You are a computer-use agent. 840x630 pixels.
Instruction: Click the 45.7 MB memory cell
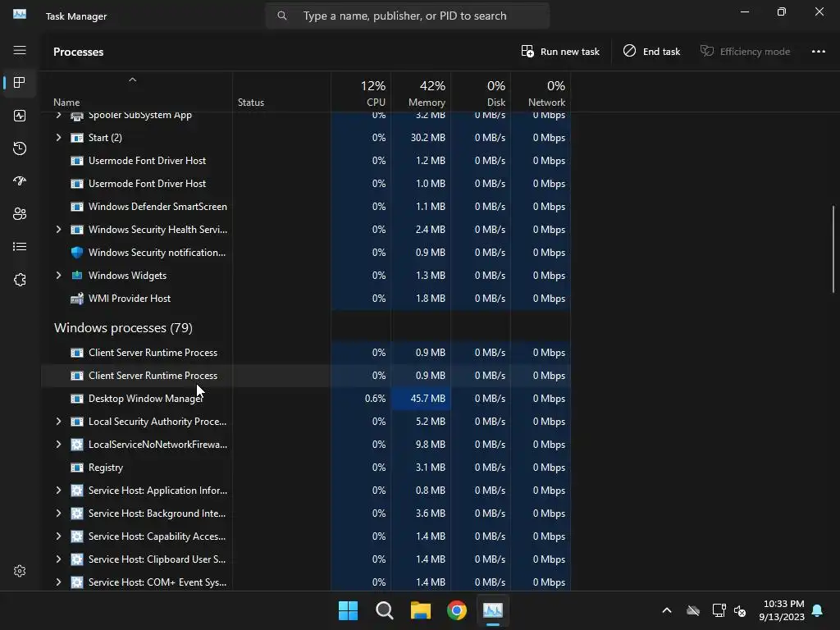click(x=421, y=399)
